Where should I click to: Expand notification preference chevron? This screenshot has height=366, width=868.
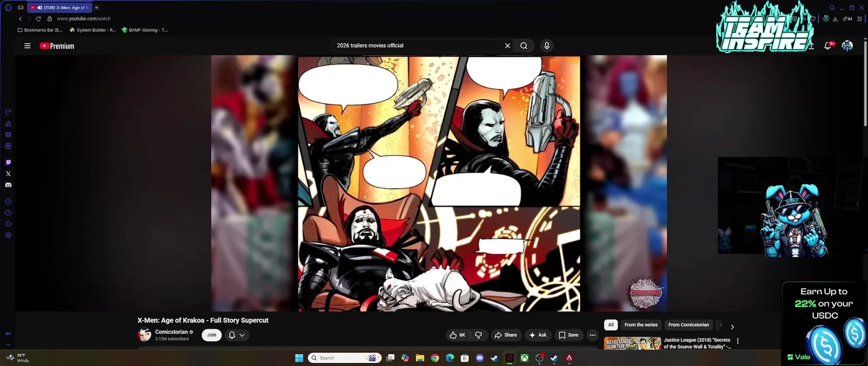point(242,335)
